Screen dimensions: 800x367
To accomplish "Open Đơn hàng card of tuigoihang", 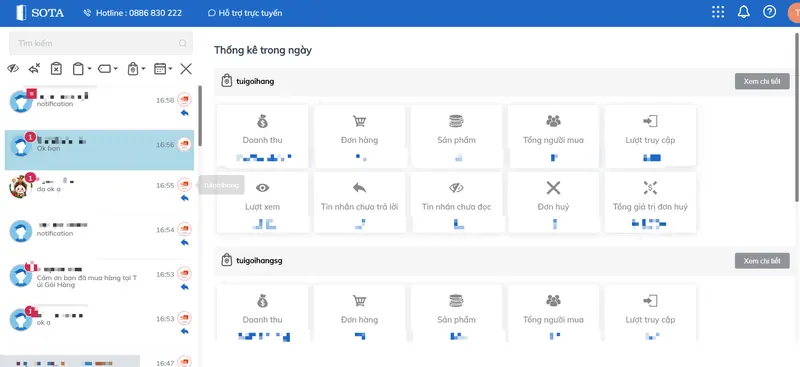I will (360, 136).
